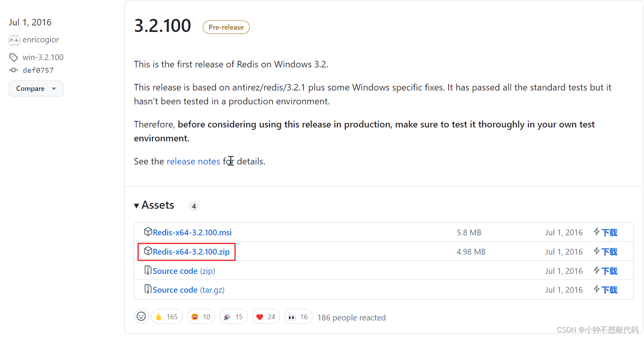Click Jul 1, 2016 date in Source code (tar.gz) row

pos(564,290)
